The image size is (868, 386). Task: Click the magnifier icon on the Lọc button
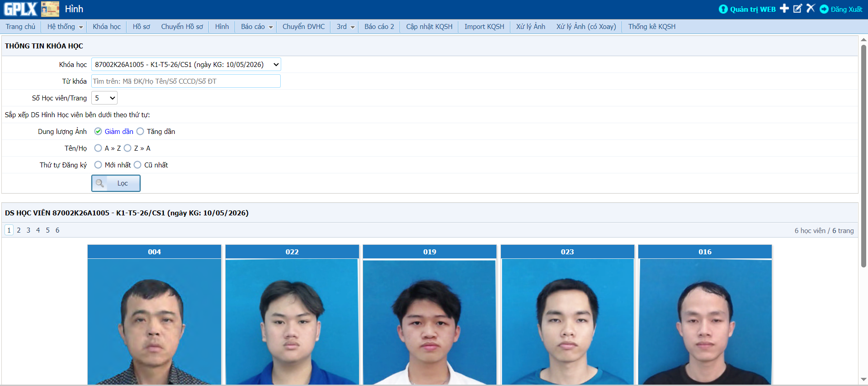coord(100,183)
